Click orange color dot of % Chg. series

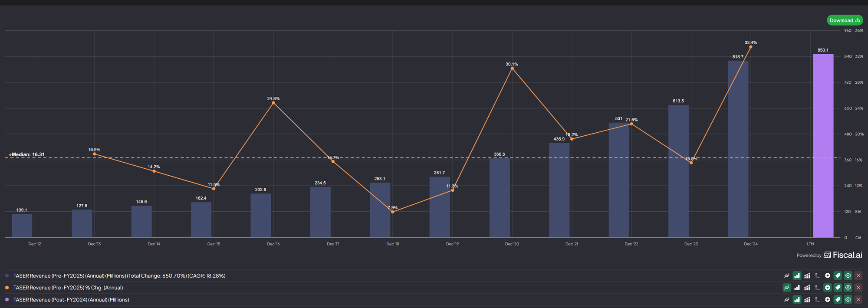pyautogui.click(x=7, y=288)
